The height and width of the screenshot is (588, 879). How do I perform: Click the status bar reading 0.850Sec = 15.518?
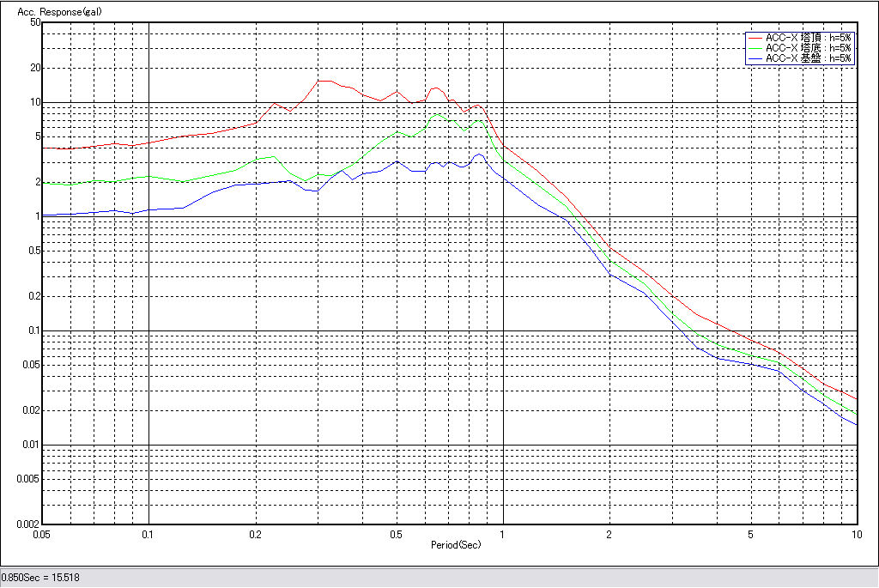[x=35, y=579]
